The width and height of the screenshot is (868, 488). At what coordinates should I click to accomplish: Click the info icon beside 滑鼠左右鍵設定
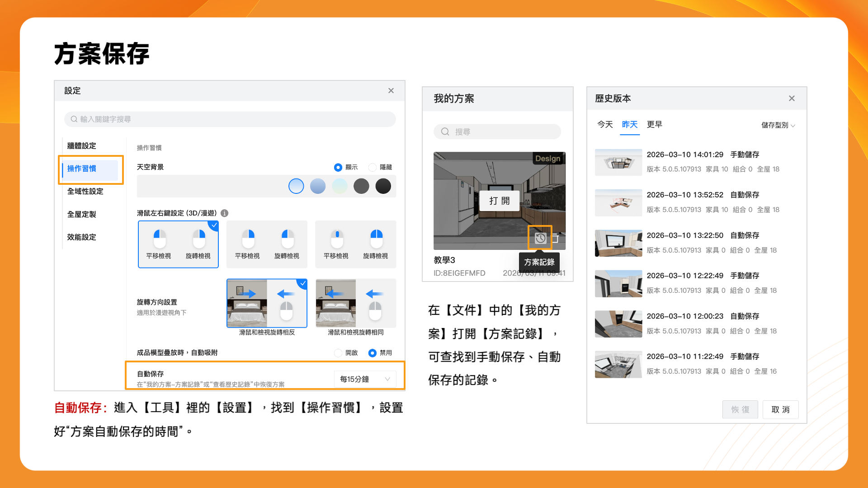pos(225,213)
